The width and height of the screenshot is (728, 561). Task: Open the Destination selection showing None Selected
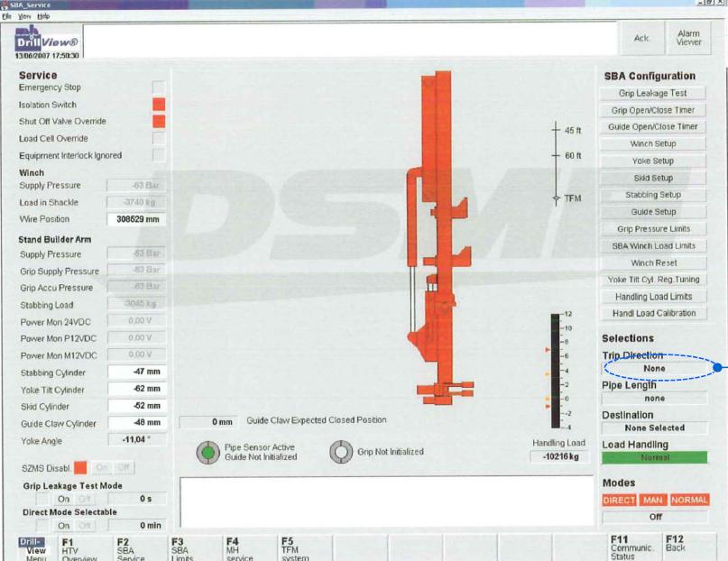[655, 428]
